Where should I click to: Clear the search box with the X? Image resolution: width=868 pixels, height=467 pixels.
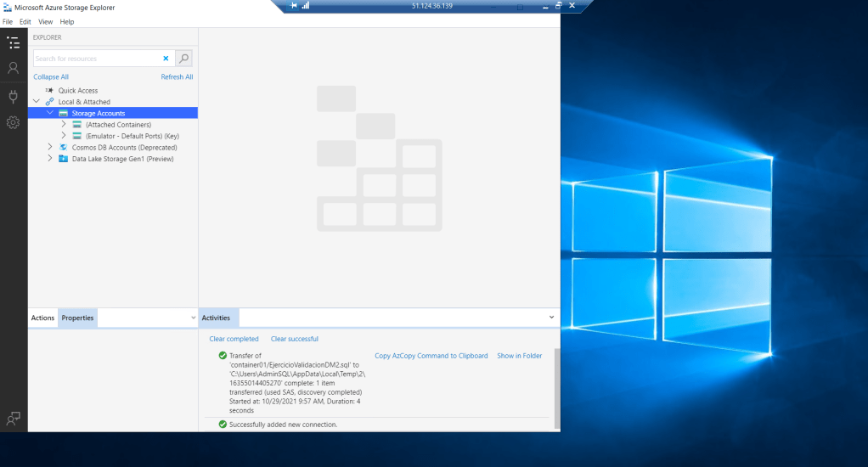(166, 59)
